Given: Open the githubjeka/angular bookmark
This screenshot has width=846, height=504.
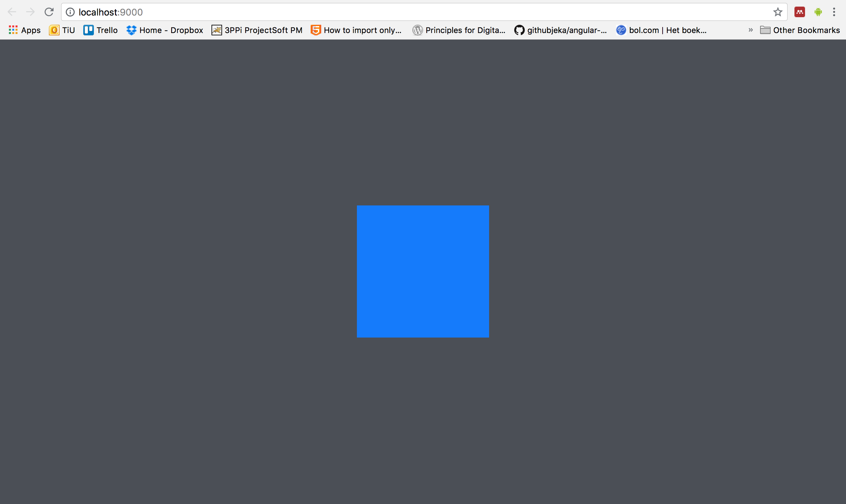Looking at the screenshot, I should [560, 30].
